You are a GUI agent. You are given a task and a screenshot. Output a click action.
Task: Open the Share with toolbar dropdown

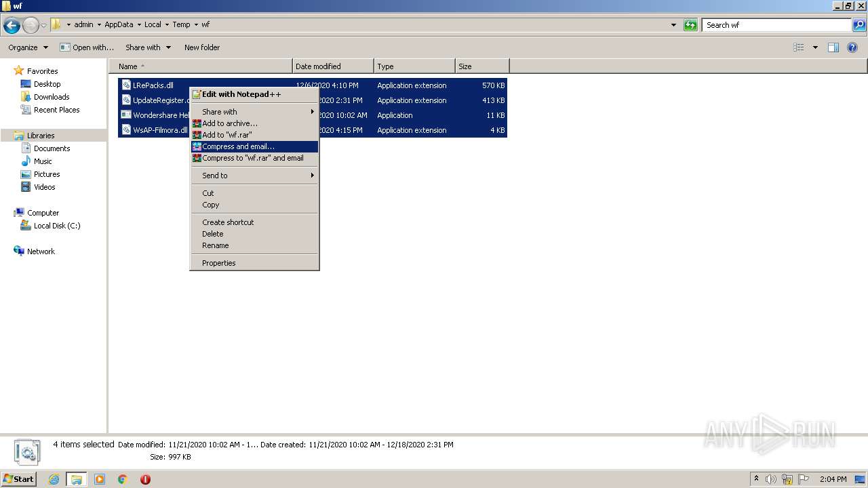click(x=148, y=47)
